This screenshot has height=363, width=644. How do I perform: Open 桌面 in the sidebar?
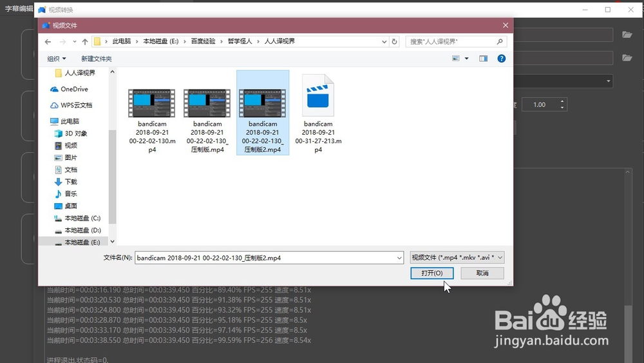pyautogui.click(x=66, y=206)
